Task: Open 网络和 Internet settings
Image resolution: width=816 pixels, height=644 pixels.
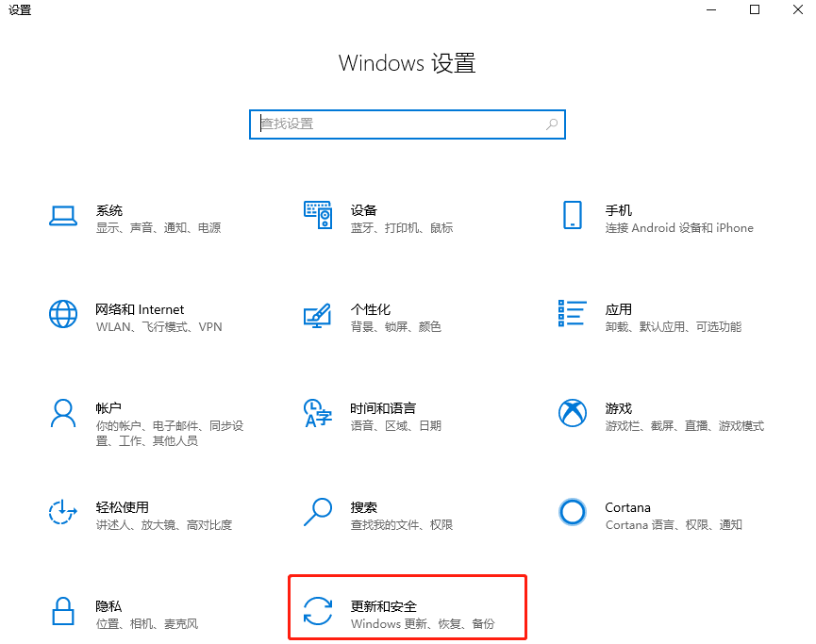Action: click(x=140, y=317)
